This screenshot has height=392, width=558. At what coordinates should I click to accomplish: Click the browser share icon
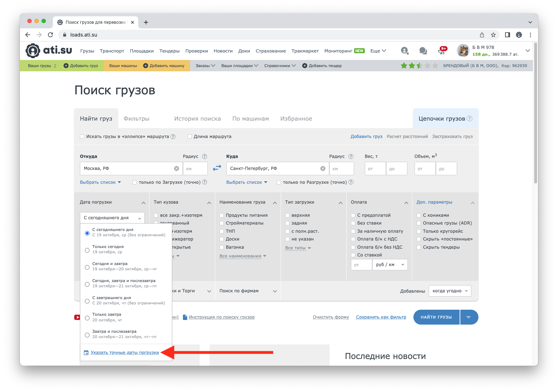(x=482, y=35)
